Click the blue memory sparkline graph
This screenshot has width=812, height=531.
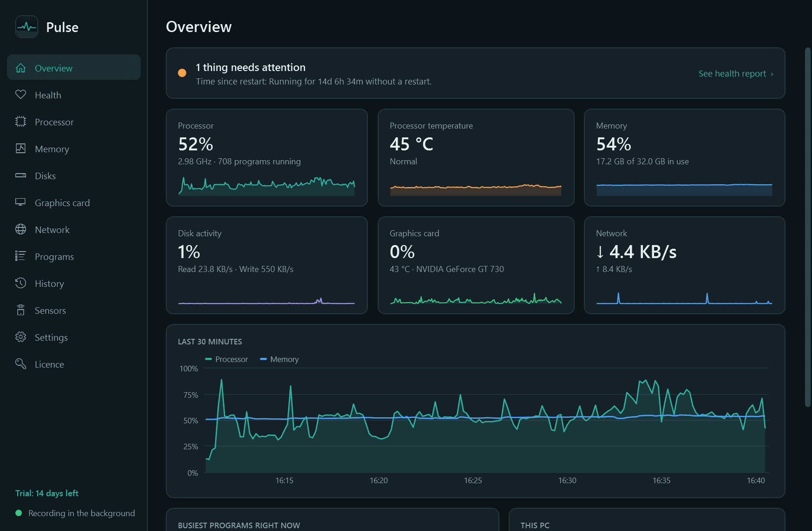(x=684, y=190)
